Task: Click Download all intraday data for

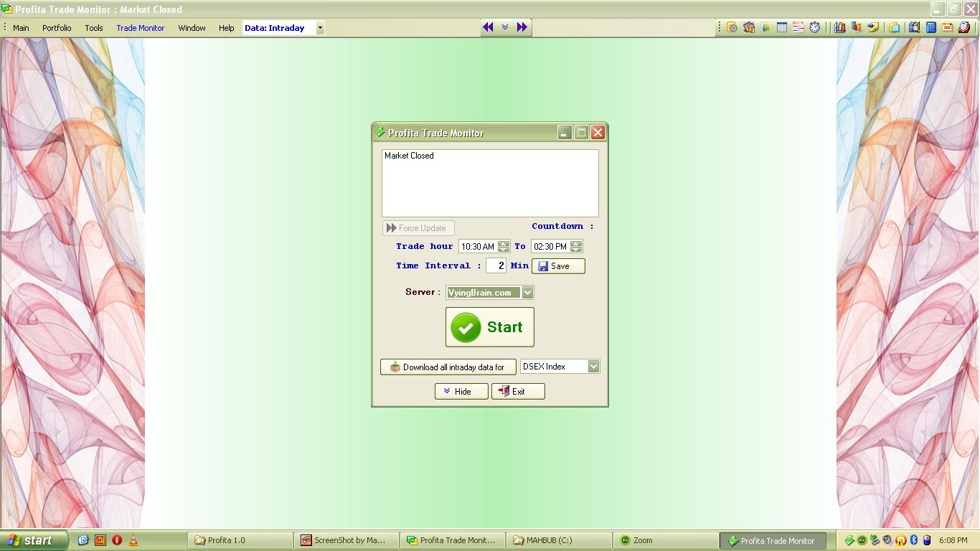Action: coord(448,367)
